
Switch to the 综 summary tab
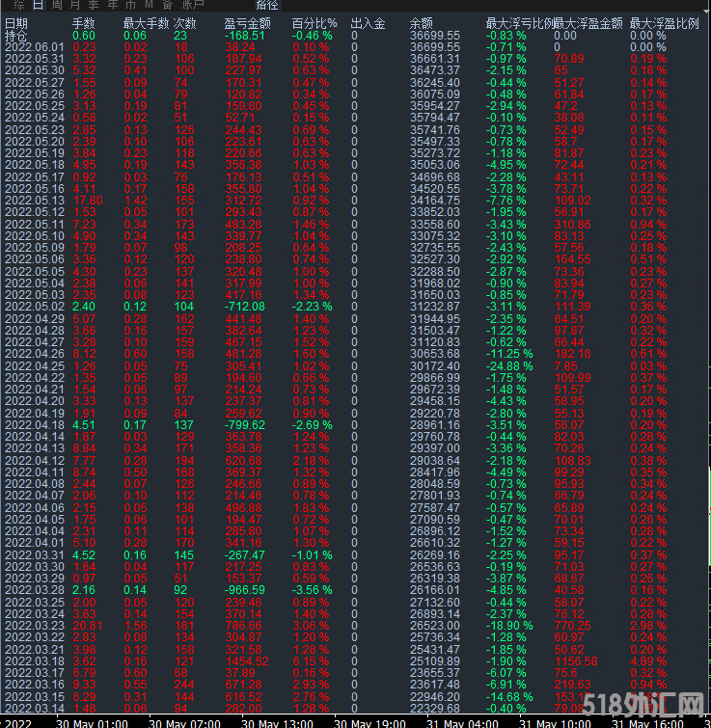click(18, 6)
